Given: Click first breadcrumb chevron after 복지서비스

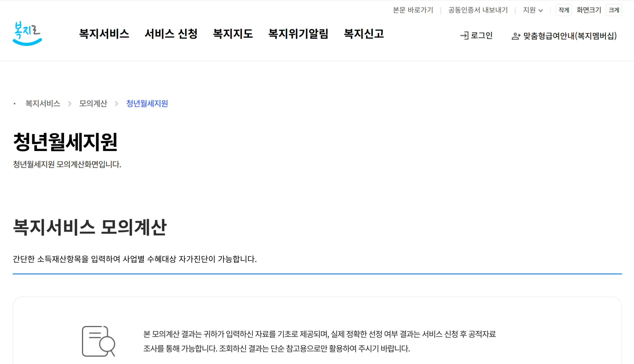Looking at the screenshot, I should pyautogui.click(x=70, y=104).
